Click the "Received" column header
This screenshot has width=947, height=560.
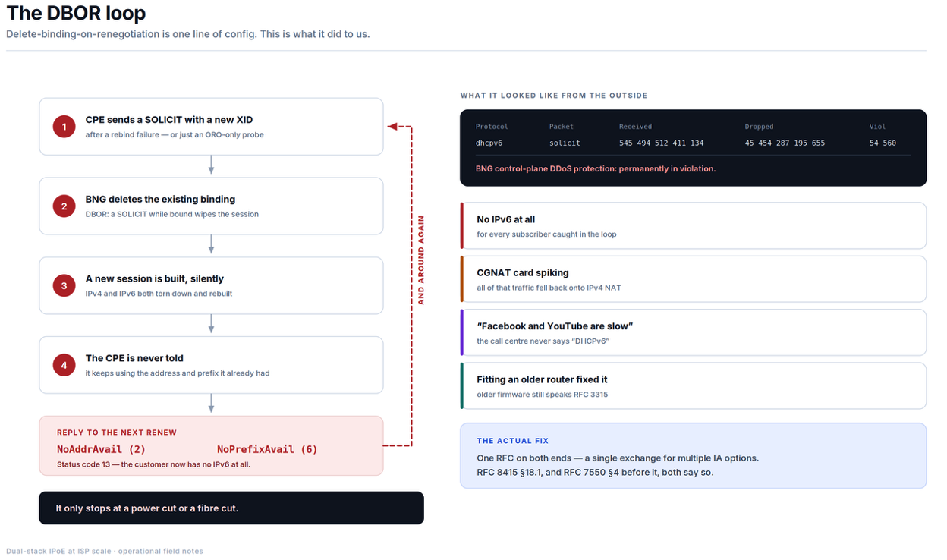pyautogui.click(x=635, y=127)
